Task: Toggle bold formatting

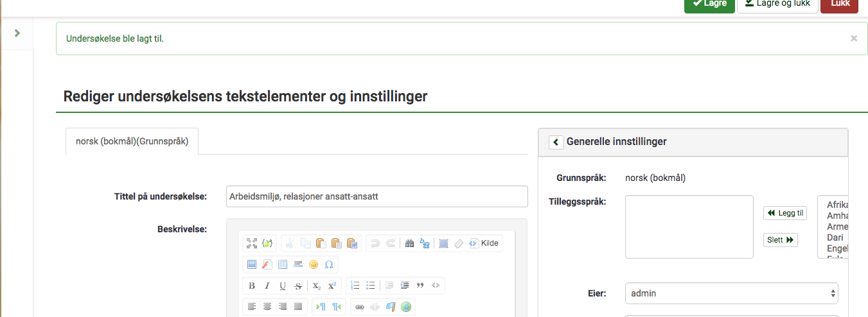Action: (x=251, y=286)
